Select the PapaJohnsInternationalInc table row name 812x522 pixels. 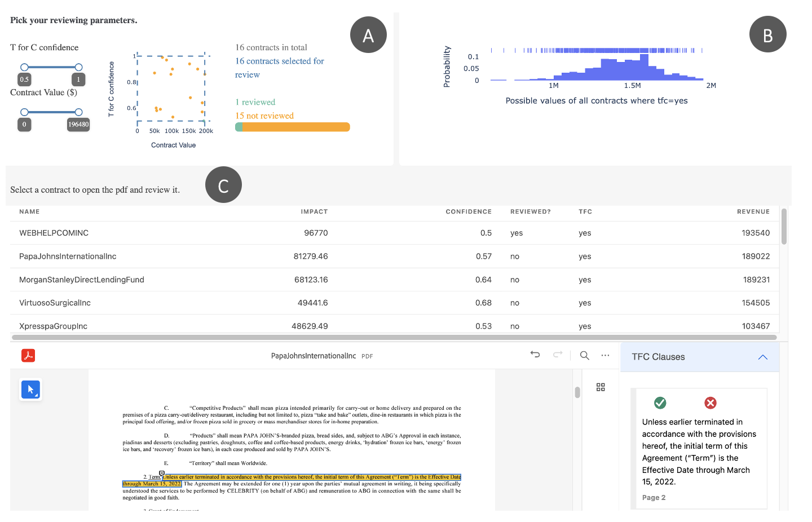point(68,256)
